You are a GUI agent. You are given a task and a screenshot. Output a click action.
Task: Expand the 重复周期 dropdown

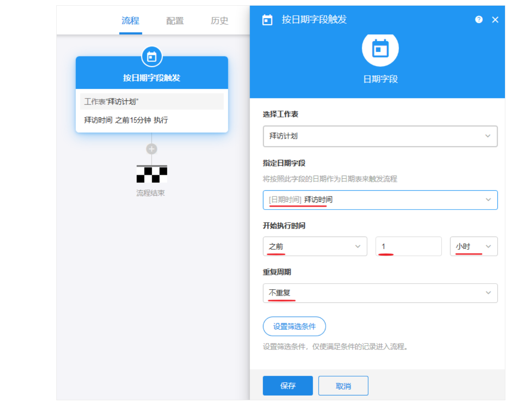click(x=380, y=293)
